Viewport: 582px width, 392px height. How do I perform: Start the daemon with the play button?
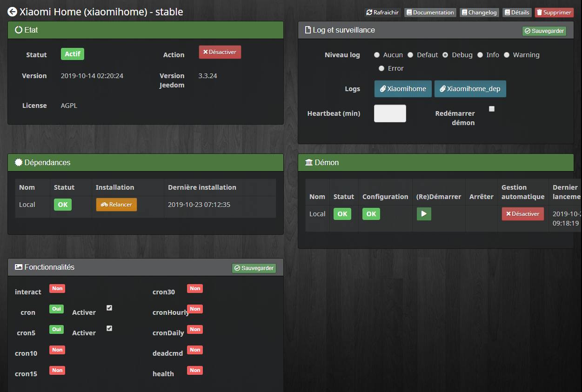click(424, 214)
